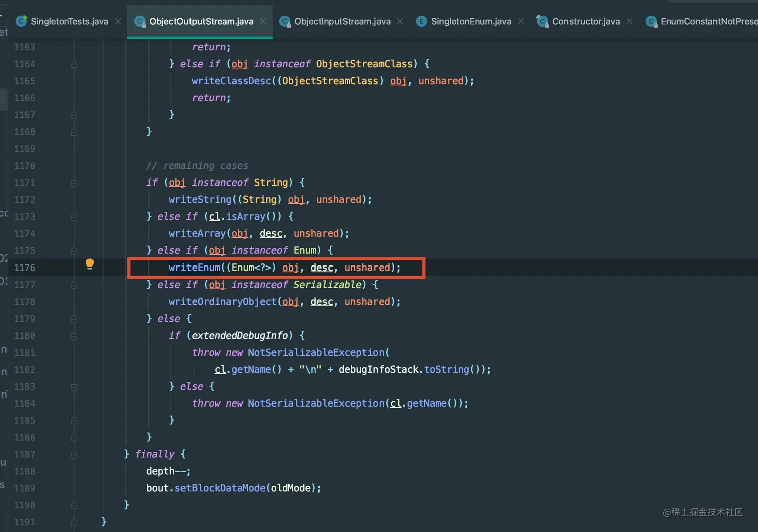Click line number 1163 in gutter

pos(25,47)
